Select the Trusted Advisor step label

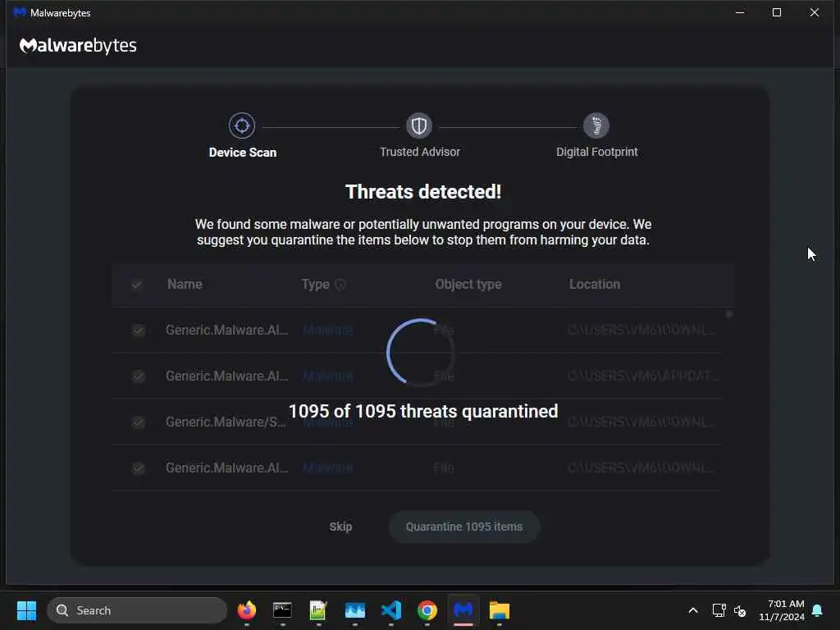[x=420, y=152]
